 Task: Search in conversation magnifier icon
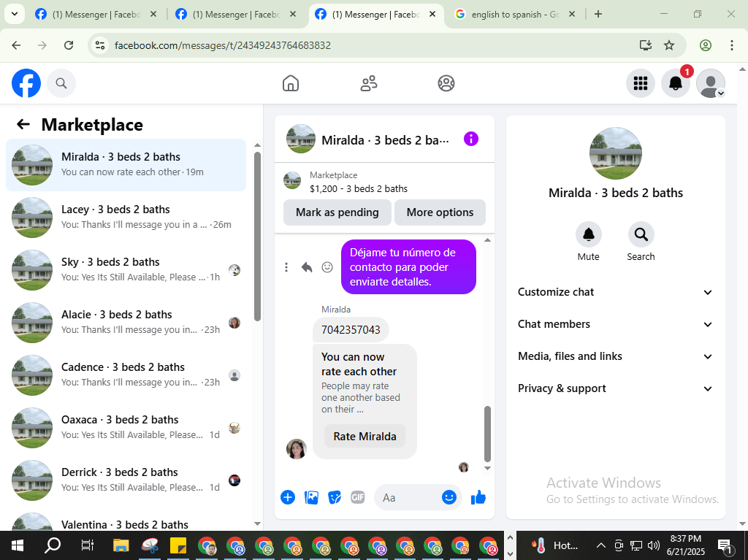point(641,234)
